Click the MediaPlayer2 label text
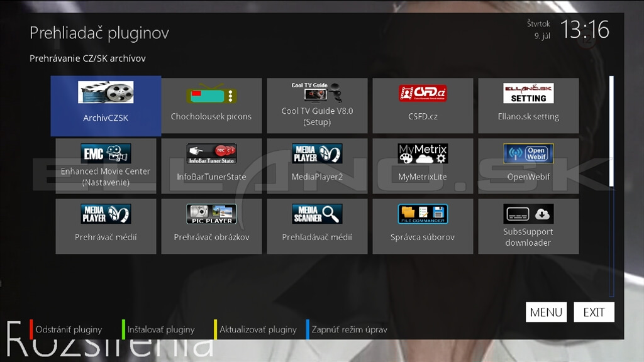 [317, 177]
